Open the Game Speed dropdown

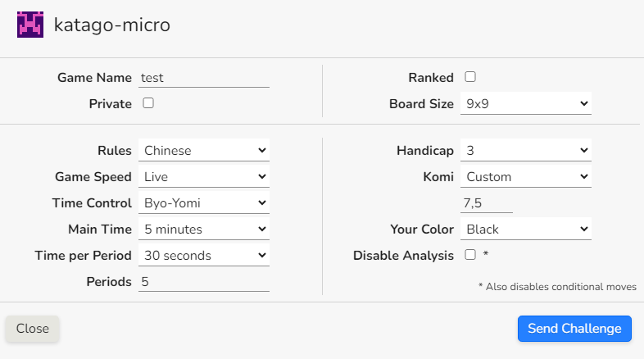click(204, 177)
